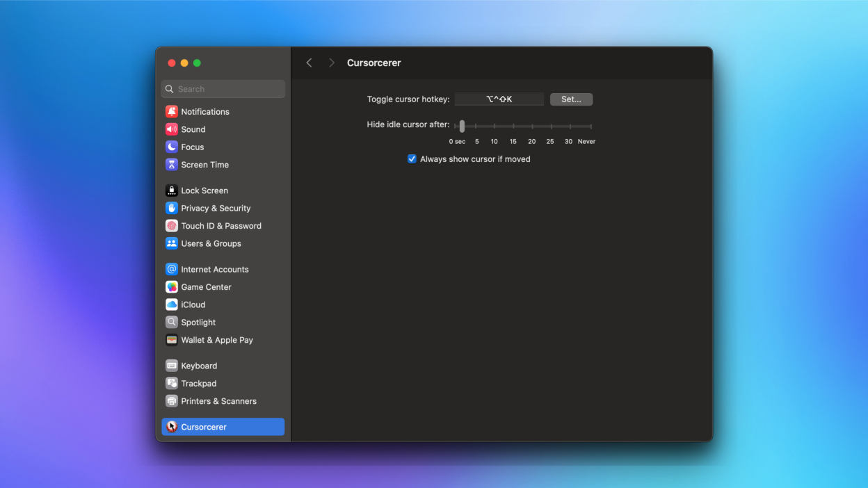Click the yellow minimize window button
868x488 pixels.
pos(184,63)
